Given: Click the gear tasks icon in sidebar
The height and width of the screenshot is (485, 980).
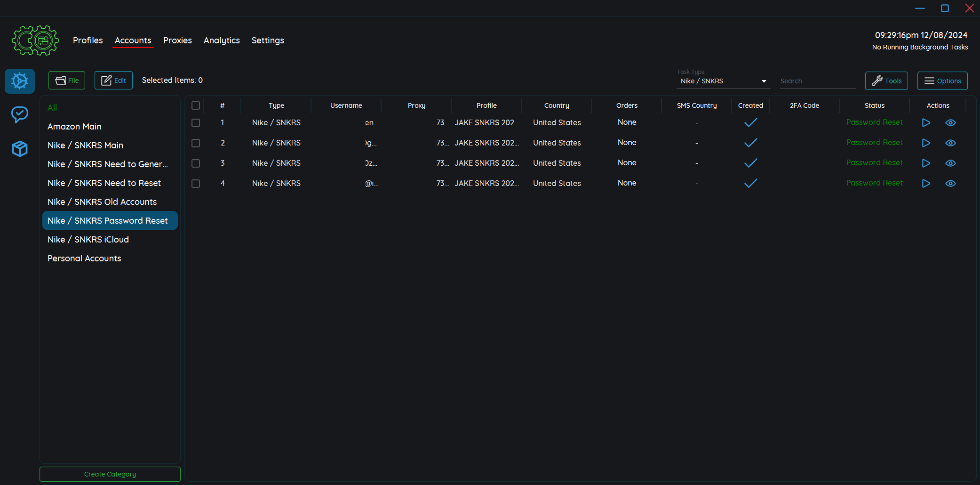Looking at the screenshot, I should tap(20, 81).
